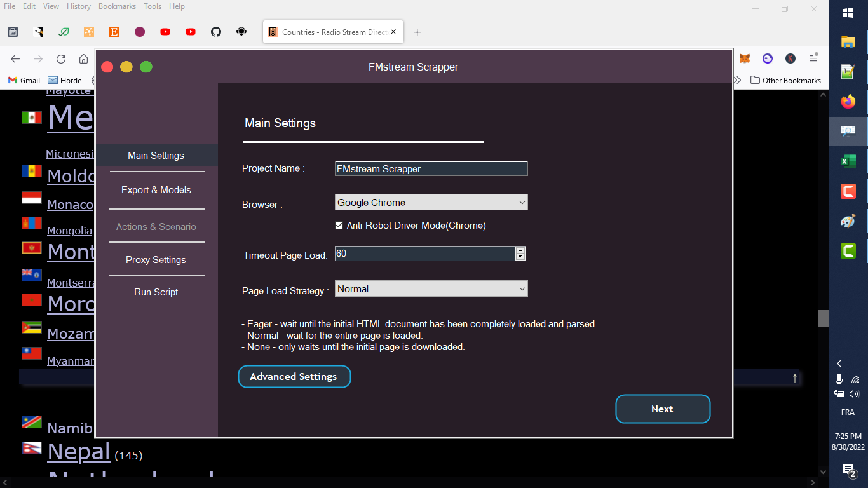Open the GitHub bookmark in the toolbar
Viewport: 868px width, 488px height.
(216, 32)
